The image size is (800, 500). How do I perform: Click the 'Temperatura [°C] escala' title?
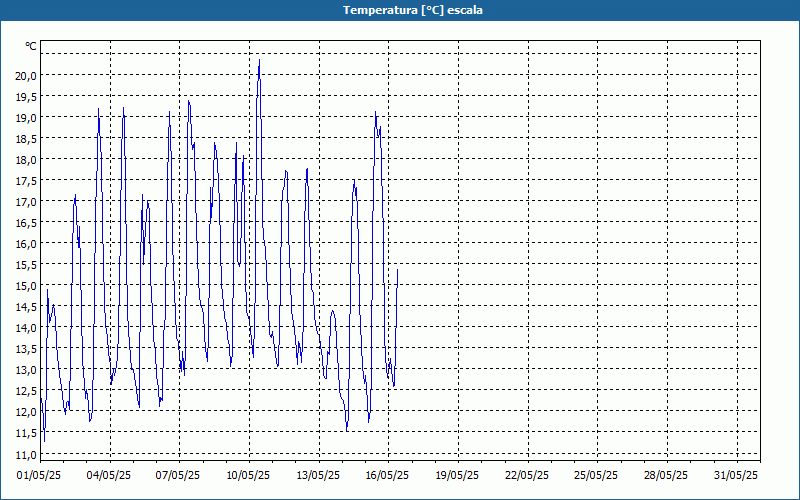(x=413, y=10)
